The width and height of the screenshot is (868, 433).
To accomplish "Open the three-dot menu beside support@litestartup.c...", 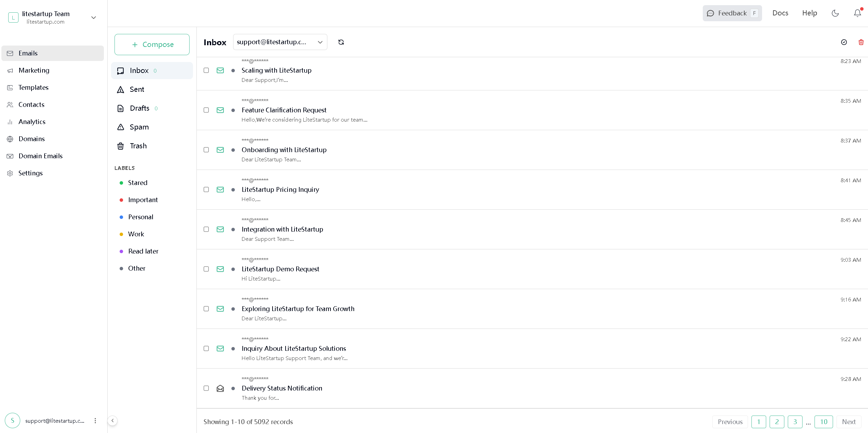I will pos(95,421).
